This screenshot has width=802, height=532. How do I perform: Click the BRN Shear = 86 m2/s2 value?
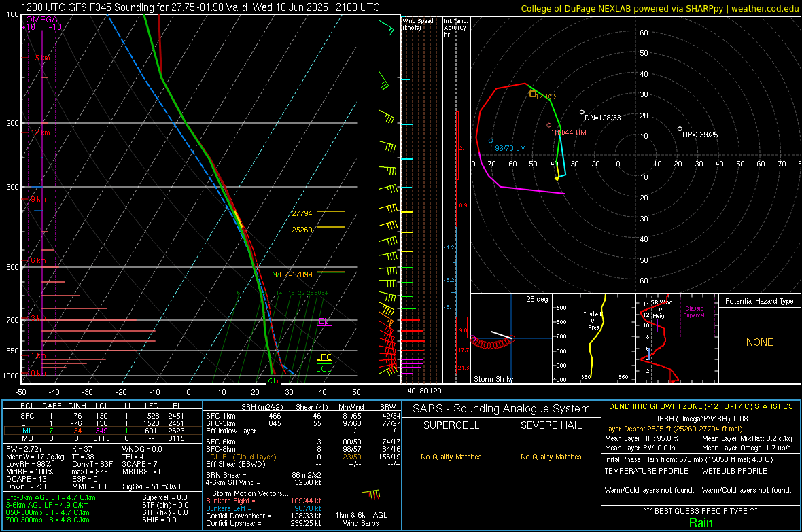[x=264, y=475]
